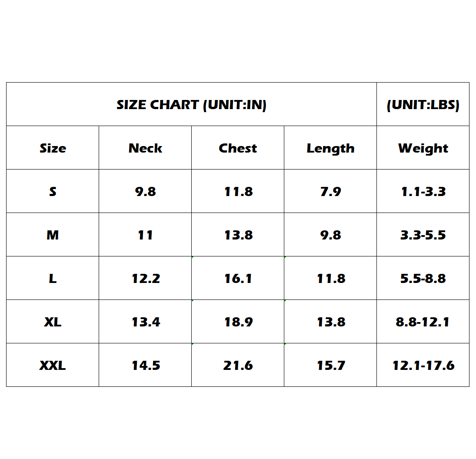Click the 14.5 neck value

(145, 365)
